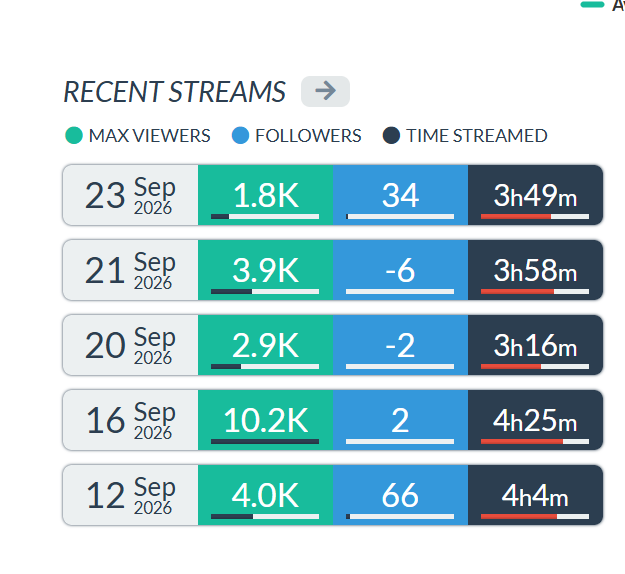Click the 4h25m time streamed cell
625x574 pixels.
[x=535, y=420]
